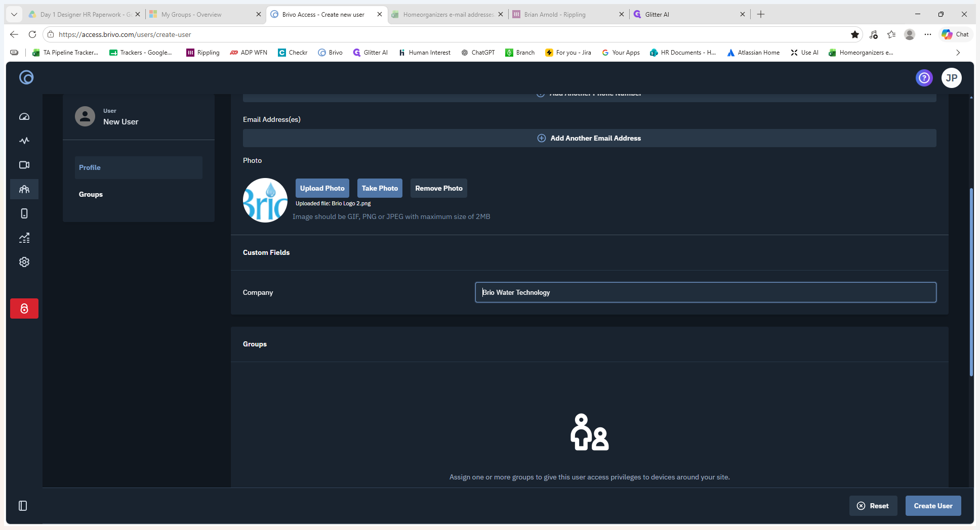
Task: Open the reports chart icon in sidebar
Action: coord(24,238)
